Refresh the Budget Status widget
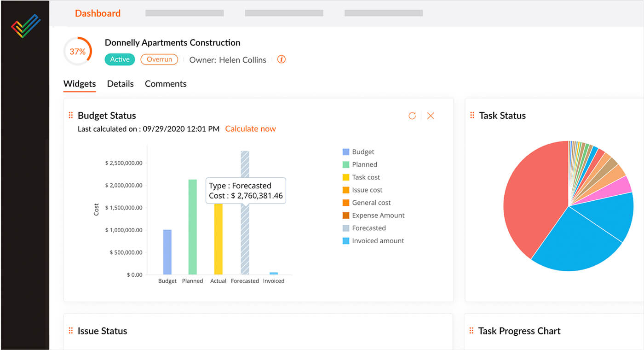Image resolution: width=644 pixels, height=350 pixels. (x=412, y=116)
